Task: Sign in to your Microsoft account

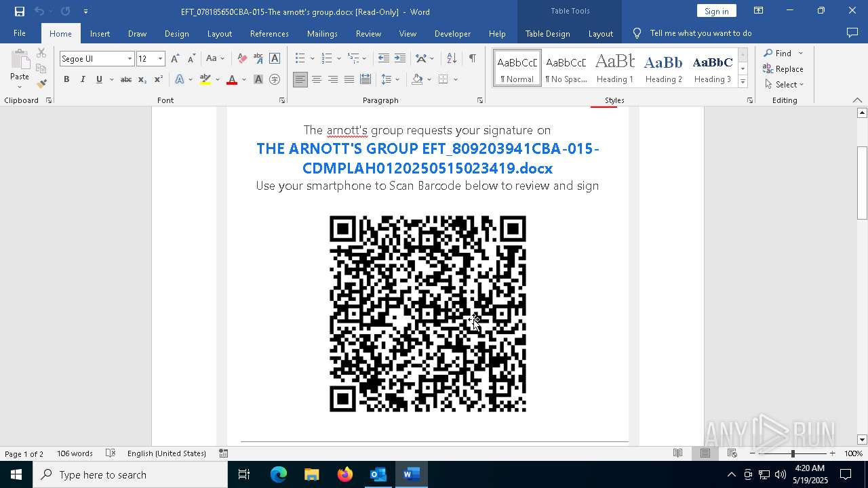Action: [716, 11]
